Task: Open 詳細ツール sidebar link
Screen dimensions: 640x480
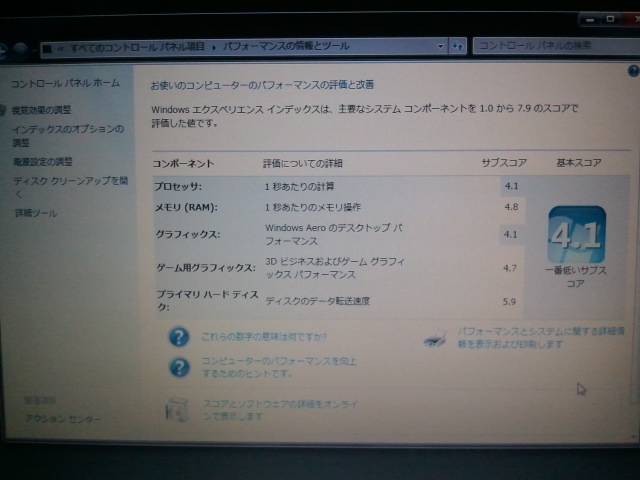Action: (x=36, y=213)
